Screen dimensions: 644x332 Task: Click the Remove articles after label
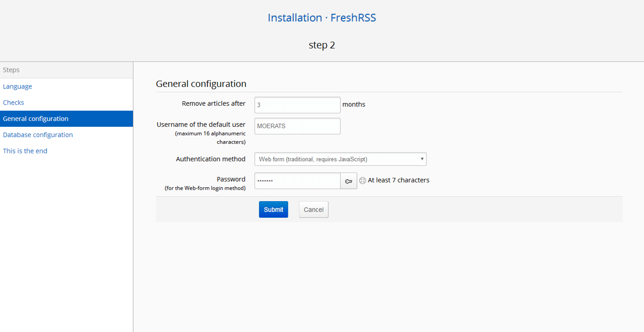(x=213, y=103)
